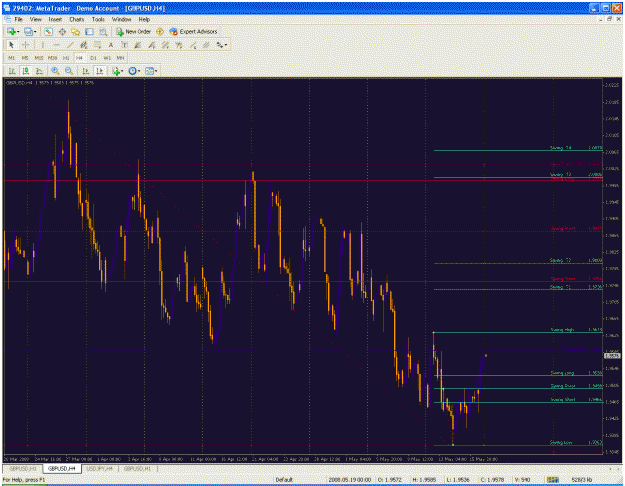
Task: Open the Profiles icon
Action: pos(28,31)
